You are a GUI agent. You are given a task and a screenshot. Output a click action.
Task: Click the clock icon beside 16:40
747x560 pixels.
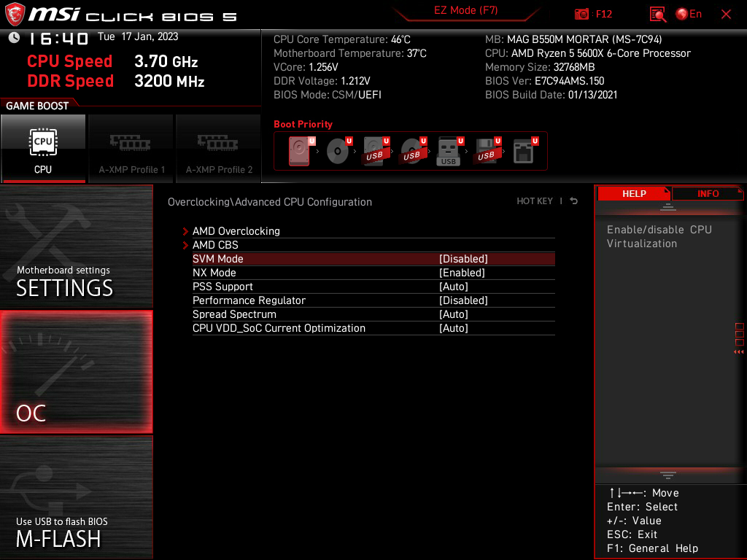(x=14, y=38)
